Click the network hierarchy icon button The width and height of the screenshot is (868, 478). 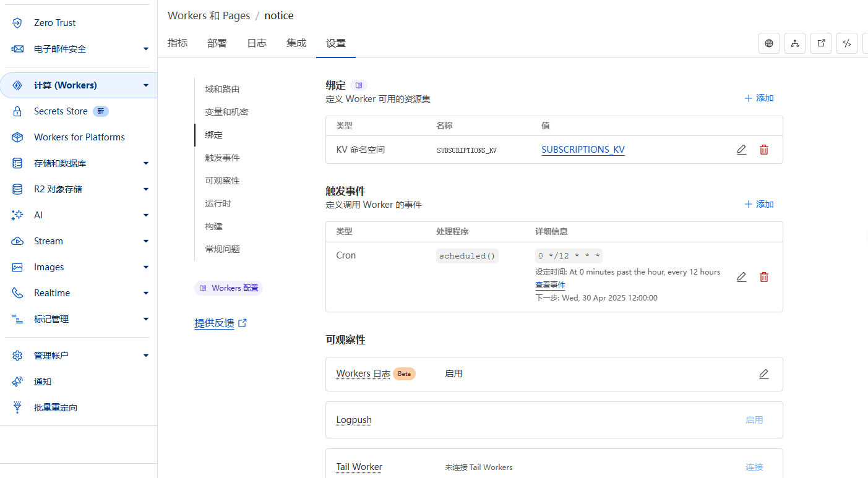point(795,43)
